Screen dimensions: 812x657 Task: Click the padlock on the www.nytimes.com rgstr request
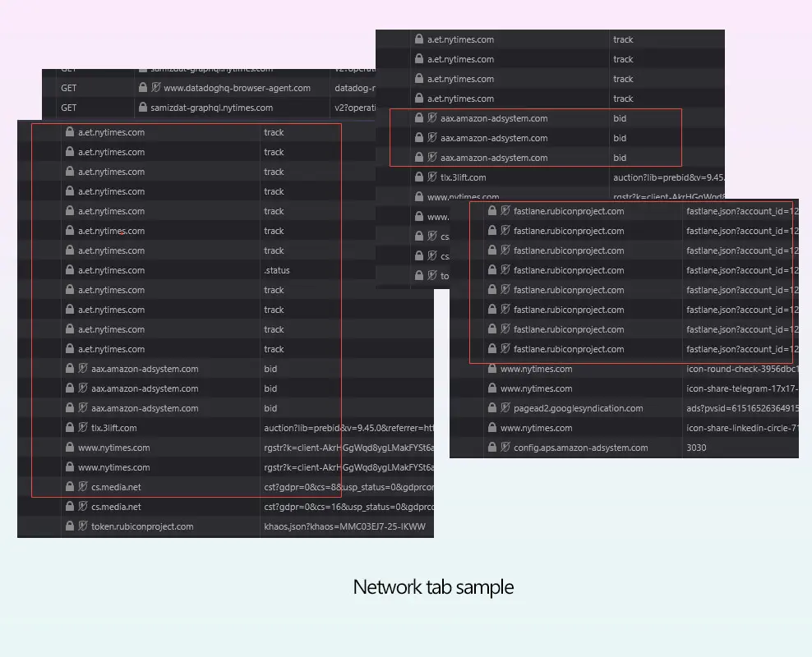tap(69, 447)
